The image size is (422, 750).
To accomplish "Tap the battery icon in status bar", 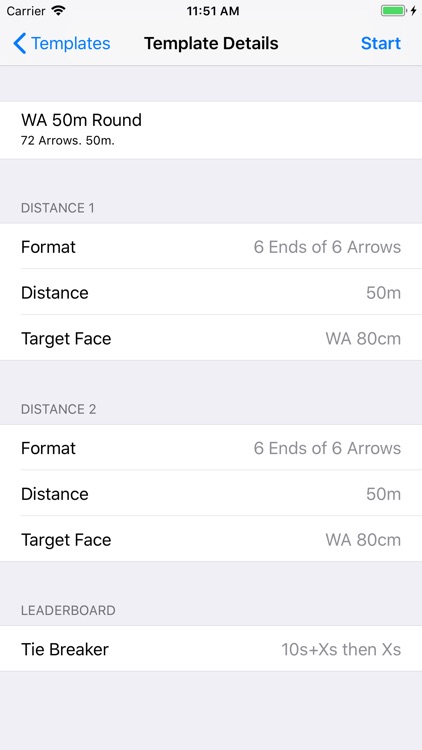I will [x=393, y=11].
